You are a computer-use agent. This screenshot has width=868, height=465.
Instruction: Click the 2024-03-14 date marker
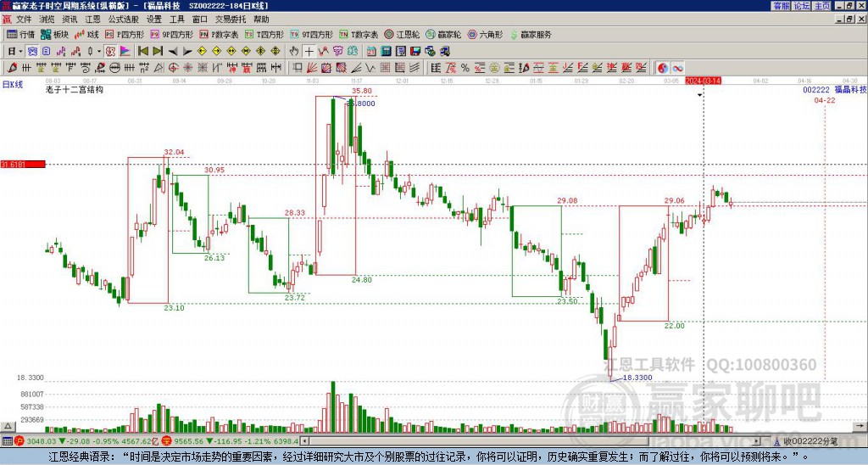[x=703, y=81]
